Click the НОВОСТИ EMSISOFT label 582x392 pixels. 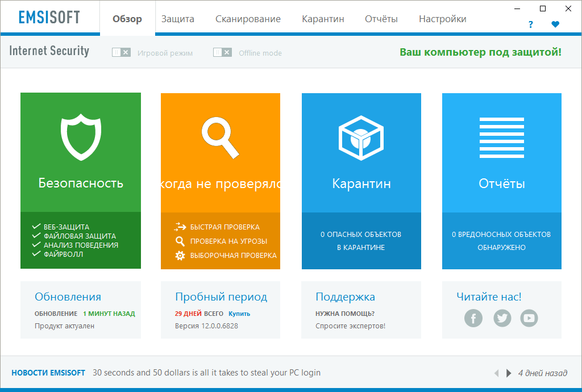[48, 373]
